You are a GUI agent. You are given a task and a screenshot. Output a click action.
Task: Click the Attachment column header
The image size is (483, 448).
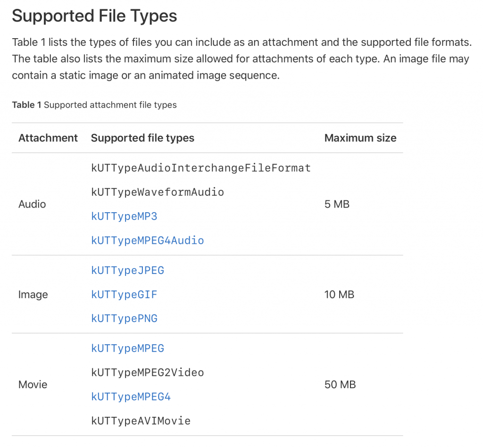(x=48, y=138)
